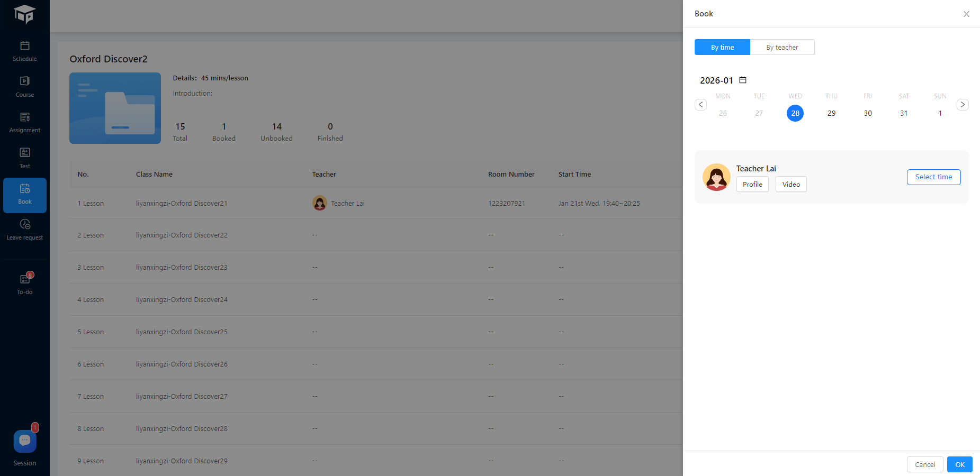The image size is (980, 476).
Task: Advance to next week in calendar
Action: 963,105
